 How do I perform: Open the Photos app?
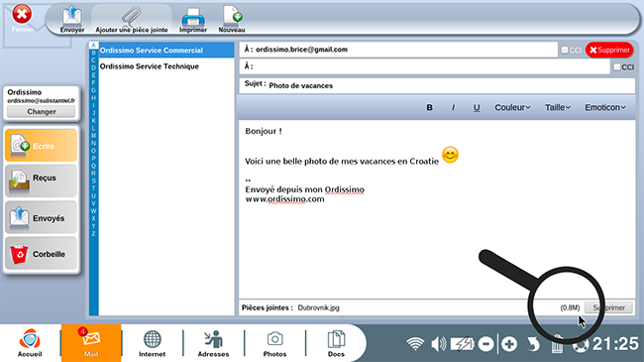(x=274, y=343)
